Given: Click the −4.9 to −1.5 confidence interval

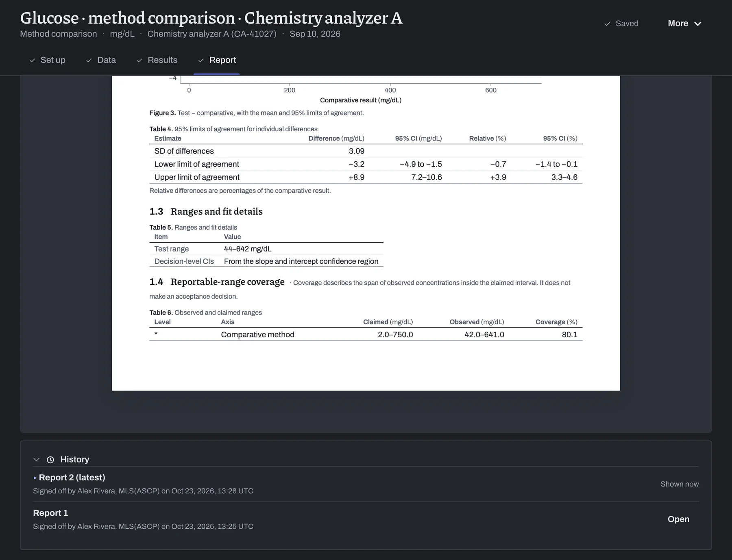Looking at the screenshot, I should [421, 164].
